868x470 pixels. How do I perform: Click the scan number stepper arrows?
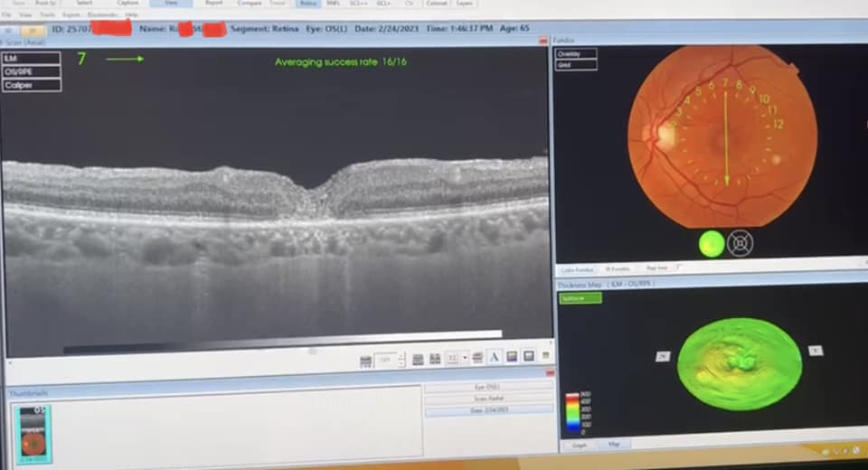click(401, 359)
